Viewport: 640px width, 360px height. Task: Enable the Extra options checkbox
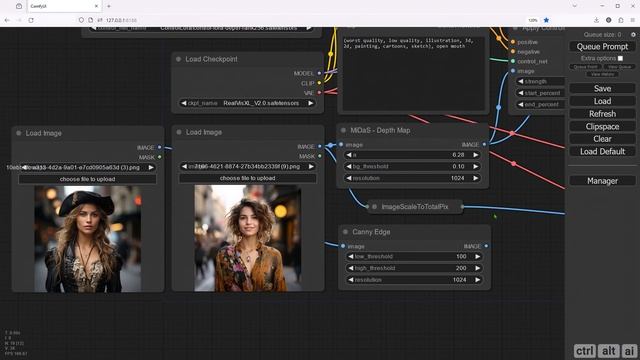(620, 58)
